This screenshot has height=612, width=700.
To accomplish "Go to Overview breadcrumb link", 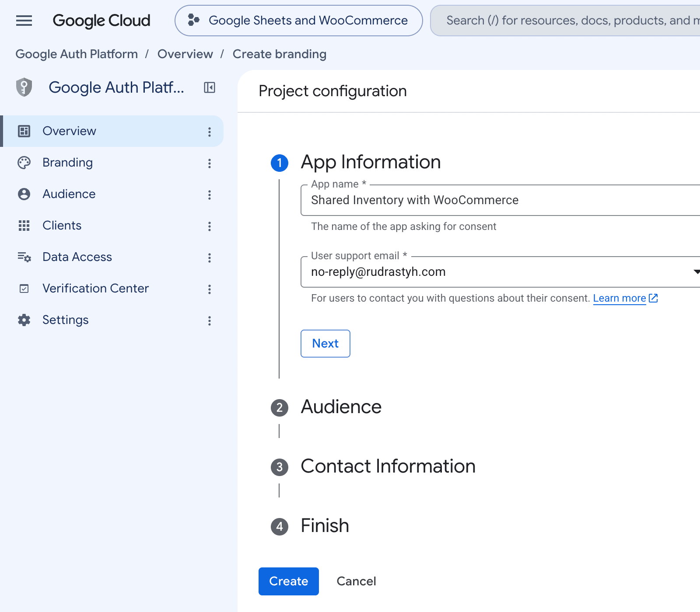I will tap(185, 54).
